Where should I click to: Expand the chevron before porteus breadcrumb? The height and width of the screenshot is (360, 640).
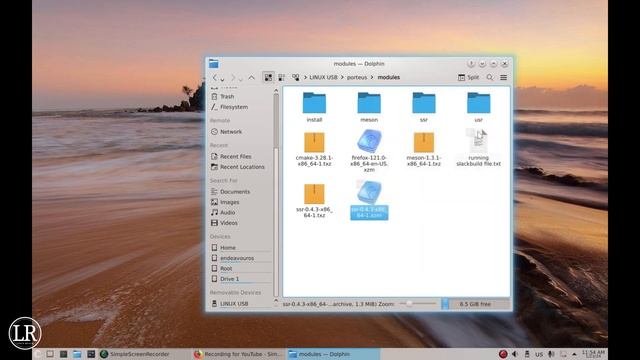coord(342,77)
